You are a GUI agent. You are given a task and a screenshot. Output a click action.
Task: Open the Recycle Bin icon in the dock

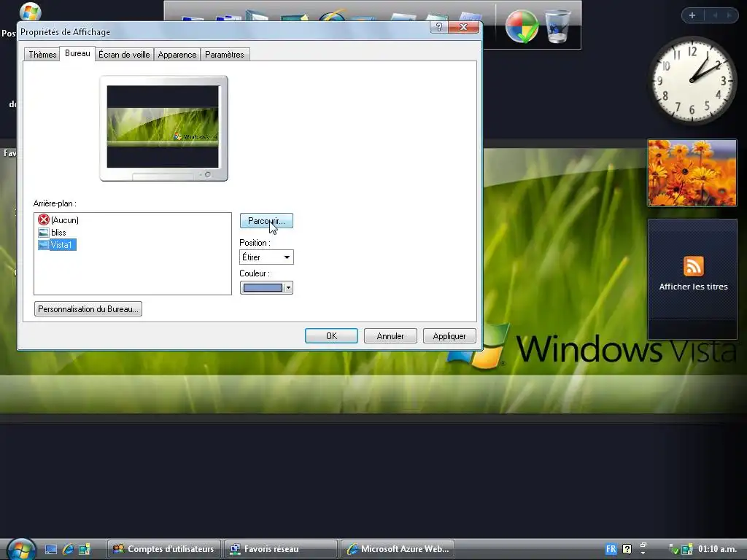[x=557, y=26]
